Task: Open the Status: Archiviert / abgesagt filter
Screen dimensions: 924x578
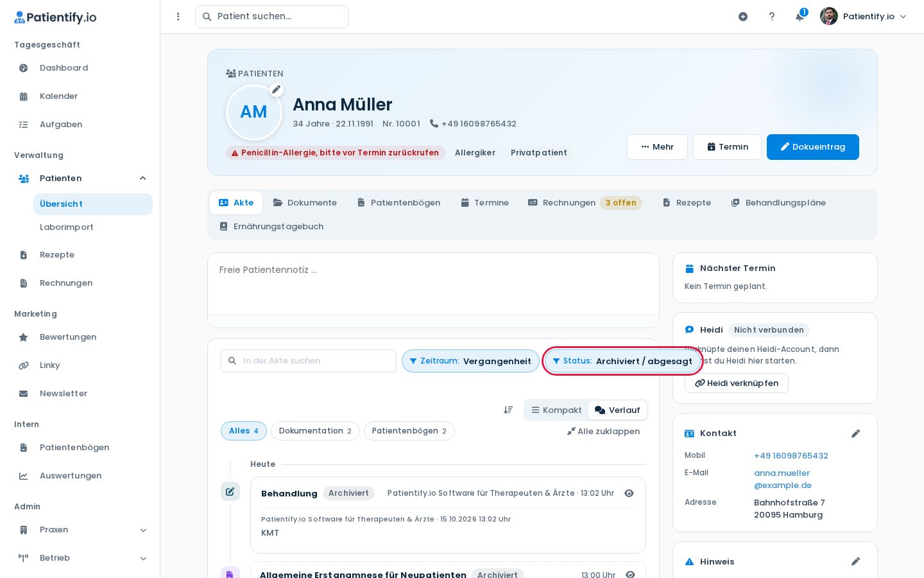Action: click(622, 361)
